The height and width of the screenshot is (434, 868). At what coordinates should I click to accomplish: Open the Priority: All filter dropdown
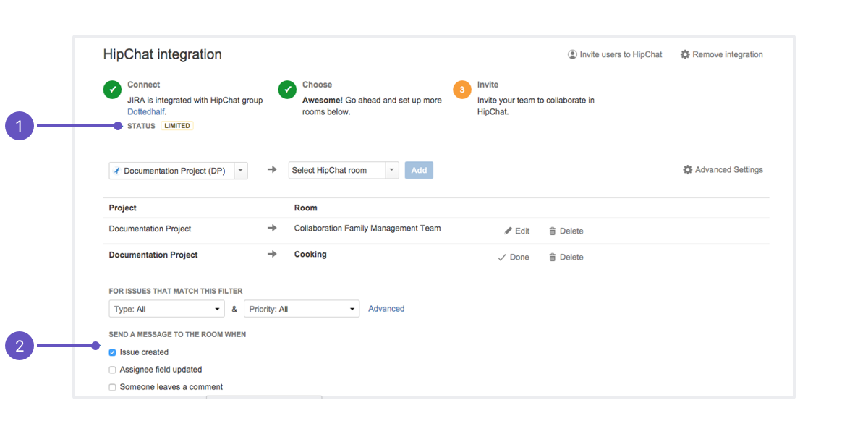pos(302,309)
